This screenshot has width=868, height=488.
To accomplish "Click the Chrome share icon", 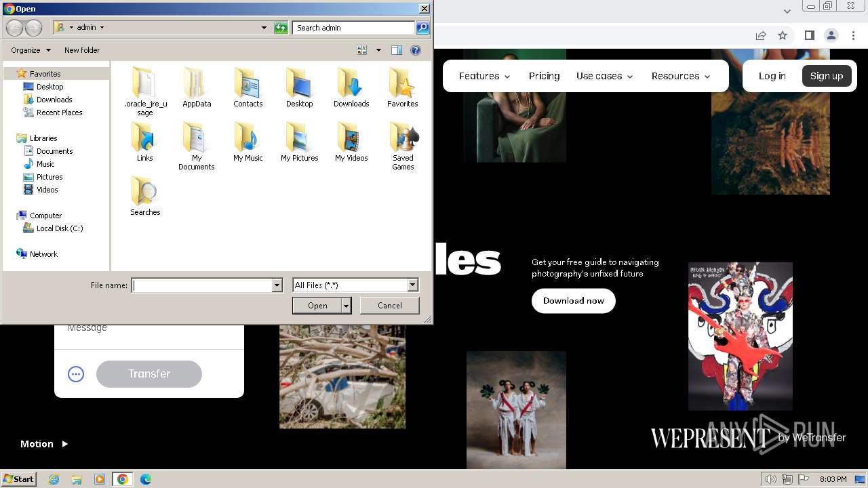I will click(761, 35).
